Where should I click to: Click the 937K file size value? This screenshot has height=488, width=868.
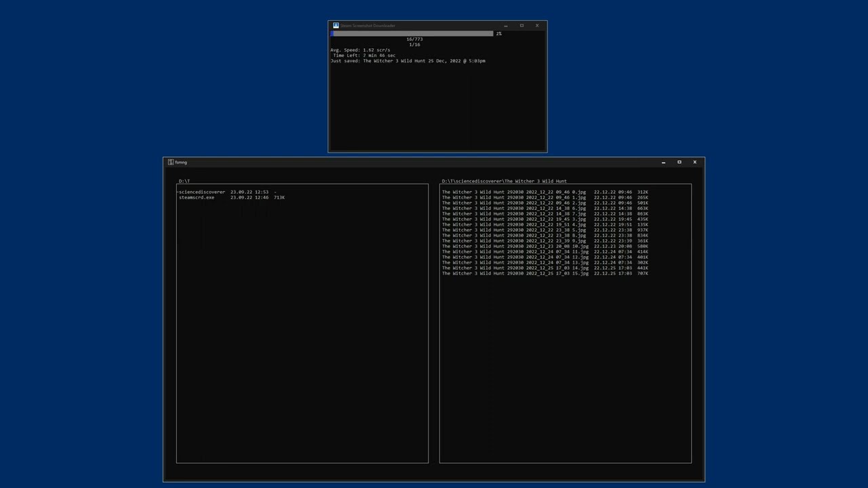click(643, 230)
